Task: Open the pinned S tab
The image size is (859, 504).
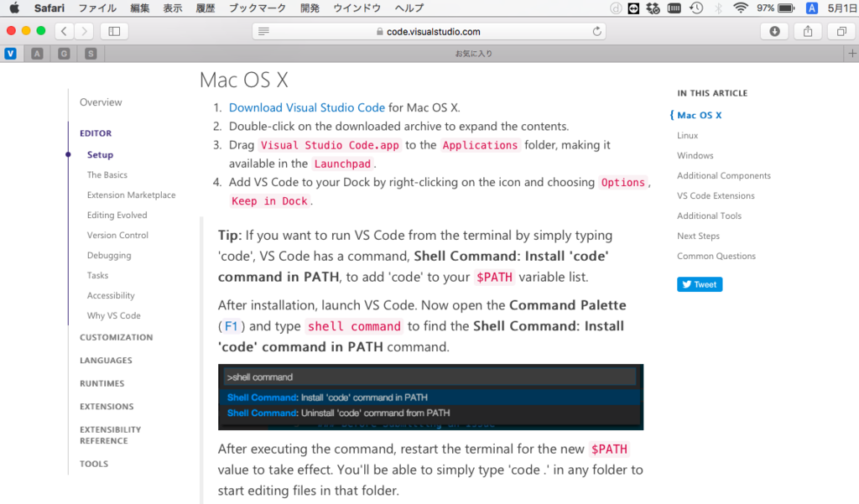Action: point(91,53)
